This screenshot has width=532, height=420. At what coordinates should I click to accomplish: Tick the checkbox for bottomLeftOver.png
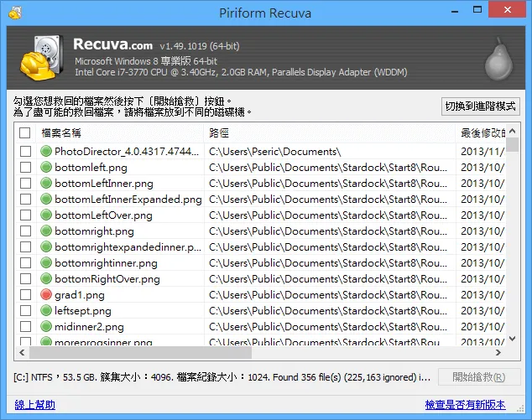25,215
